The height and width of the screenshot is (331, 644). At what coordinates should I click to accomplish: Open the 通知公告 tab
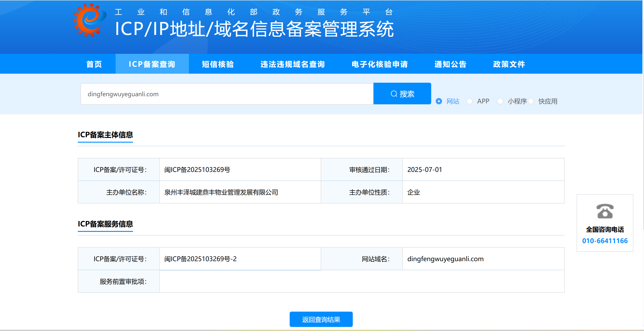450,64
